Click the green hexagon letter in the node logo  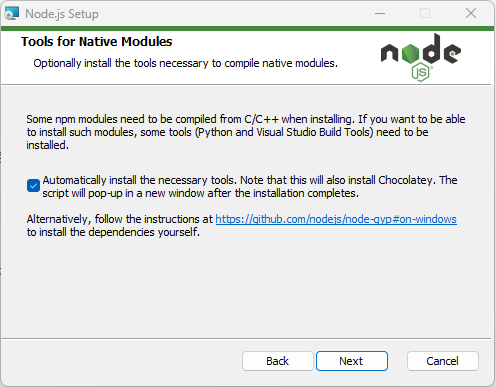coord(410,53)
